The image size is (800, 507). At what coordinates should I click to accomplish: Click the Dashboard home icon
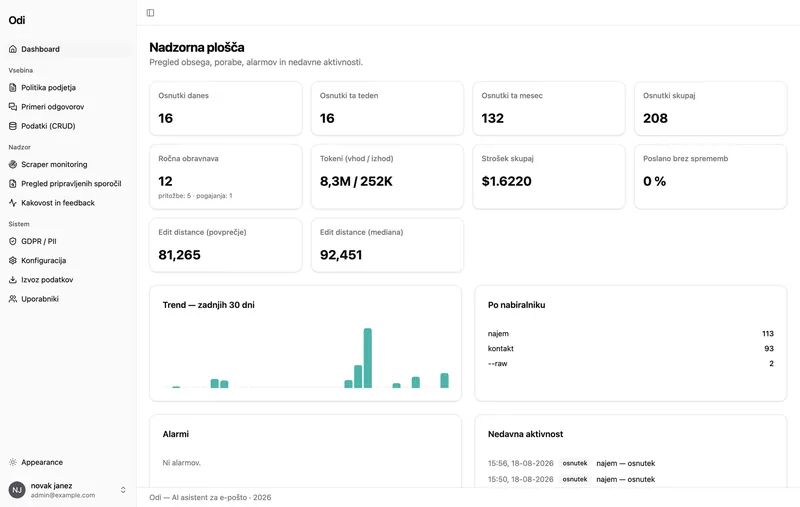click(13, 49)
